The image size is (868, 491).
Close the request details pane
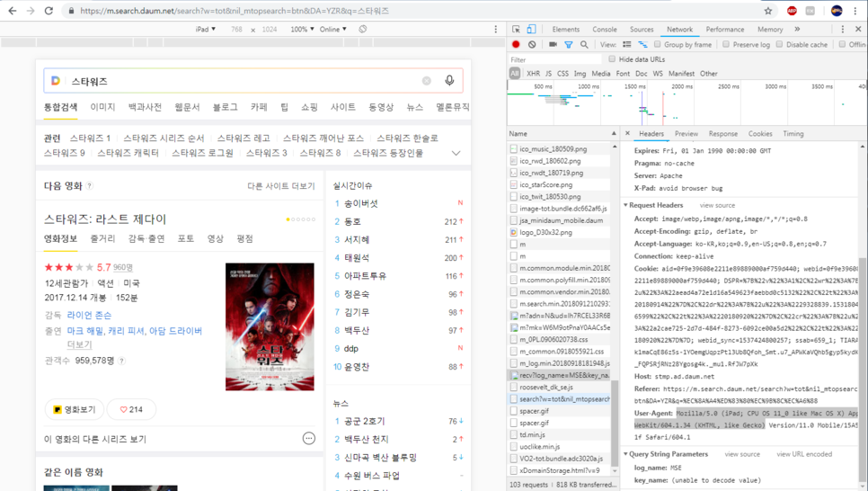pos(627,133)
